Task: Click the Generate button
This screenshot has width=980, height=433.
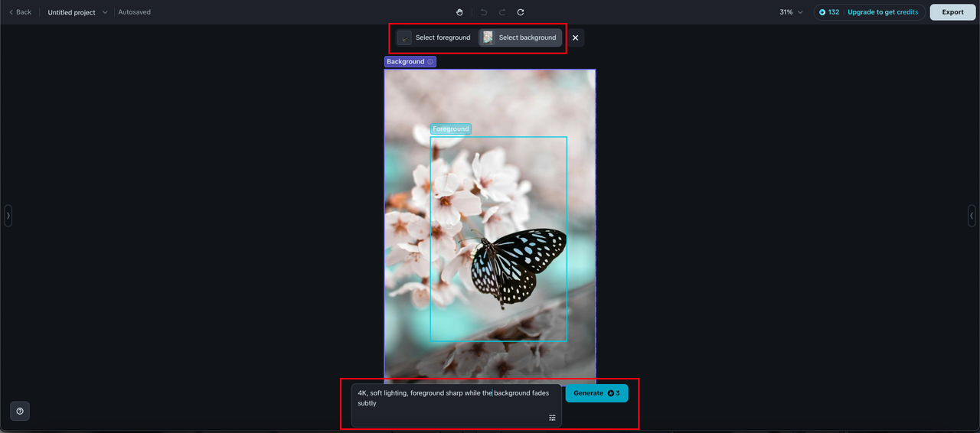Action: tap(596, 393)
